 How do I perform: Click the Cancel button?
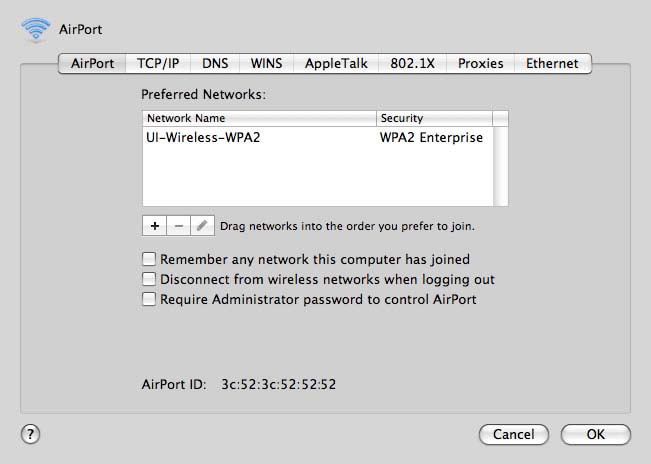pos(514,435)
